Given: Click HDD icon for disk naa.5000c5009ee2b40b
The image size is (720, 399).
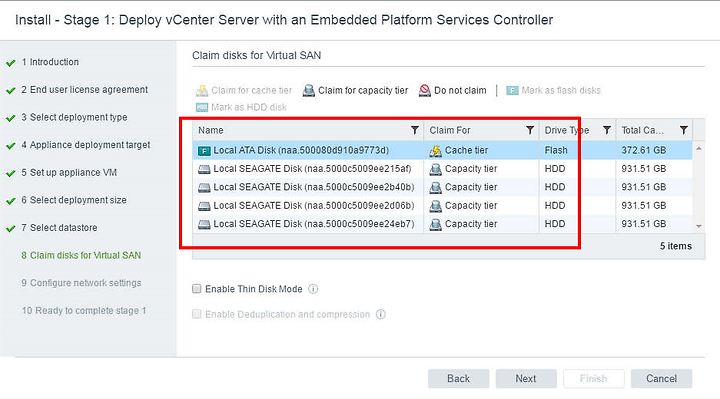Looking at the screenshot, I should click(x=204, y=187).
